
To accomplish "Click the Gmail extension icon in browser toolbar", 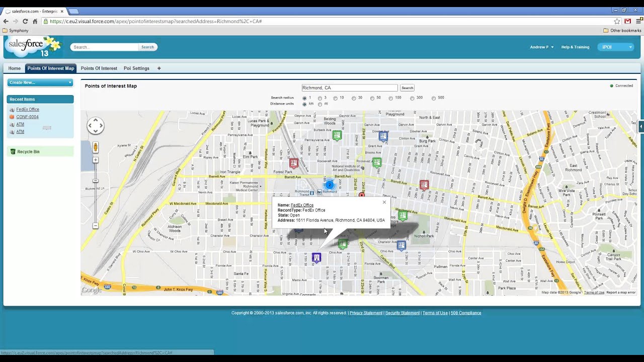I will 628,21.
